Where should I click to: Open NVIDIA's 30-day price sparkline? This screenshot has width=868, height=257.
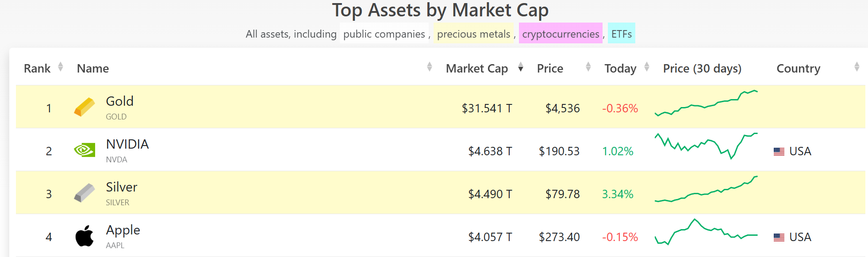[x=706, y=145]
